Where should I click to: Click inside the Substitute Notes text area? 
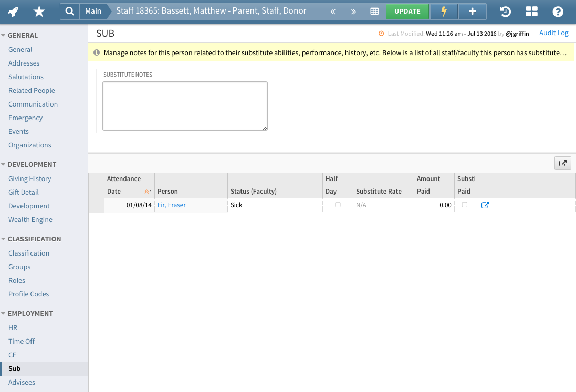(185, 104)
